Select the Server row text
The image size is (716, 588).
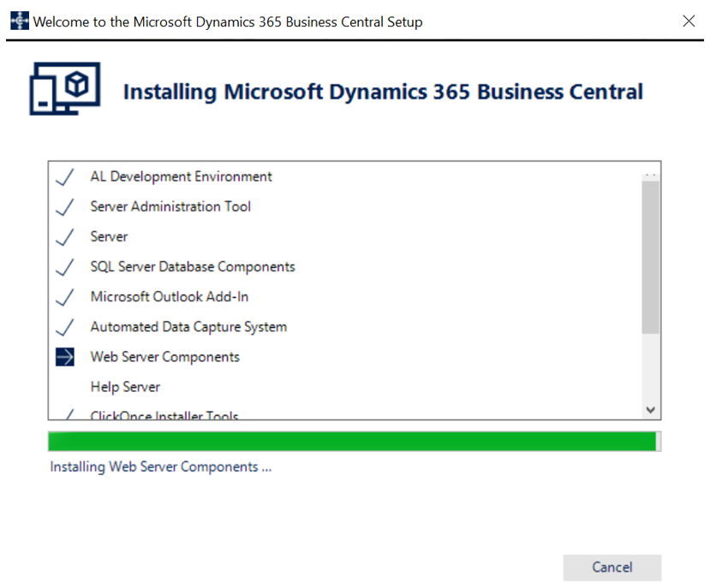tap(109, 237)
